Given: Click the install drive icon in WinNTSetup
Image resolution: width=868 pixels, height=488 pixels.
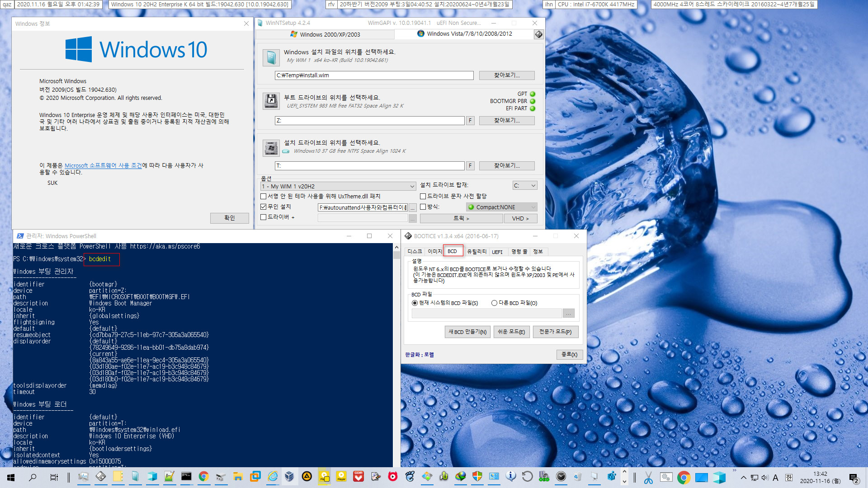Looking at the screenshot, I should pos(271,148).
